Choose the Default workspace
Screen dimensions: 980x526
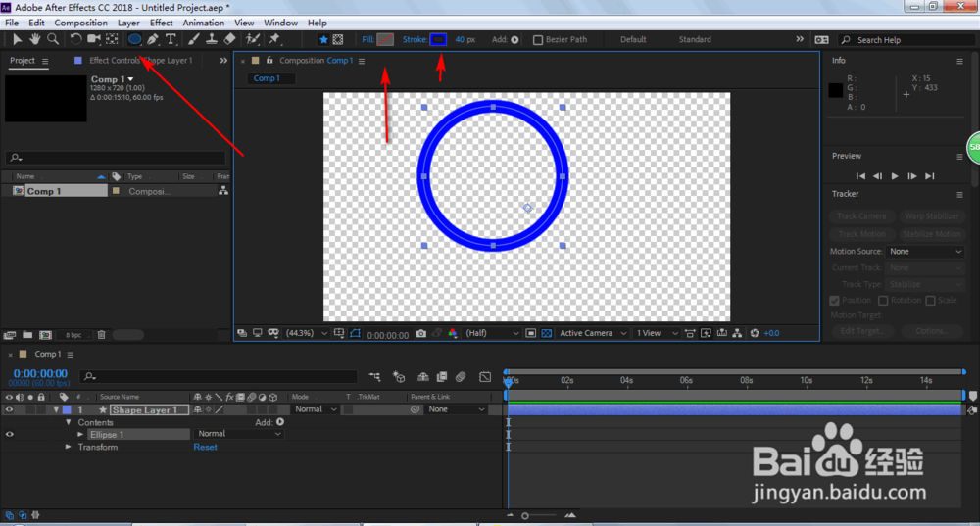(x=633, y=39)
